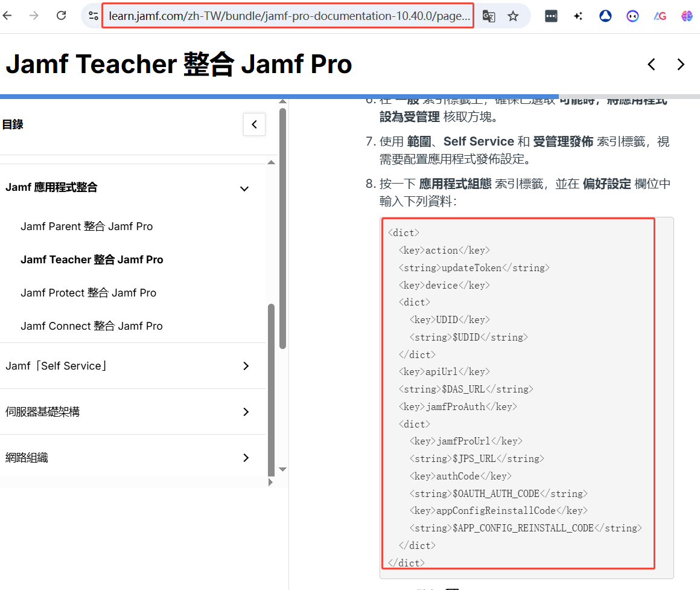Screen dimensions: 700x590
Task: Go to the next documentation page arrow
Action: coord(681,64)
